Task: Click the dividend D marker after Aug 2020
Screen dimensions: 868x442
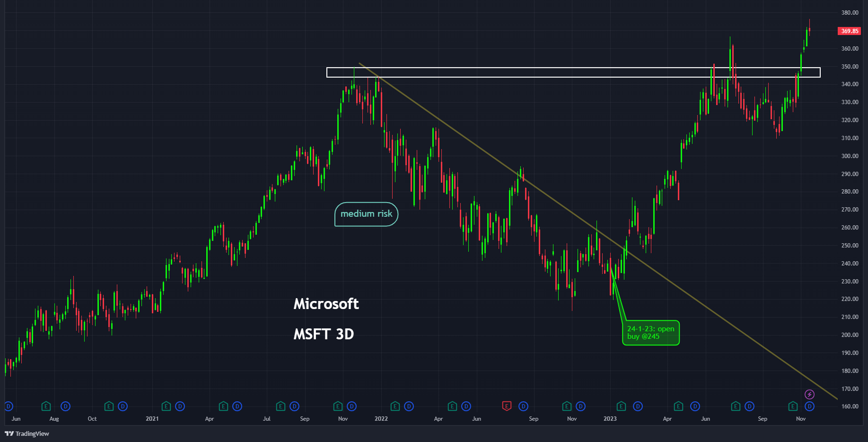Action: 66,406
